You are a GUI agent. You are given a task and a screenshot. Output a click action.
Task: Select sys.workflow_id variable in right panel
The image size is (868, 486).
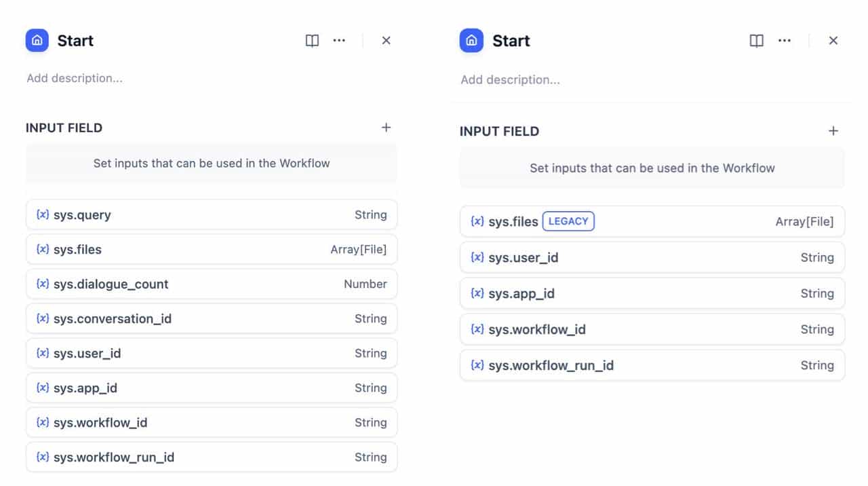coord(651,329)
